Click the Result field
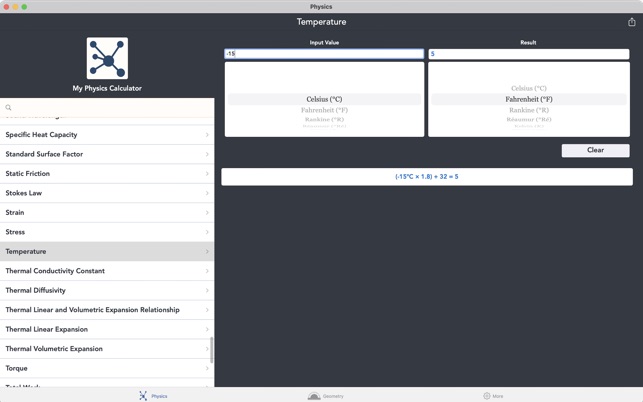The image size is (643, 402). pyautogui.click(x=529, y=54)
